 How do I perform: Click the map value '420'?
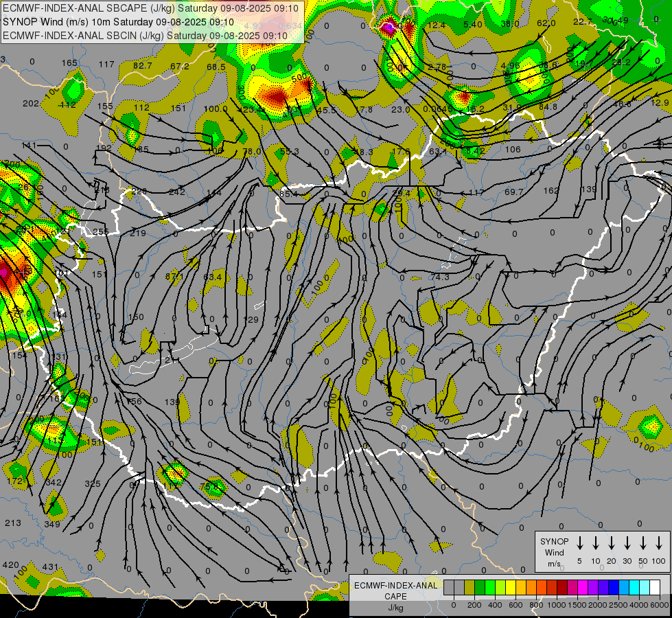[10, 565]
